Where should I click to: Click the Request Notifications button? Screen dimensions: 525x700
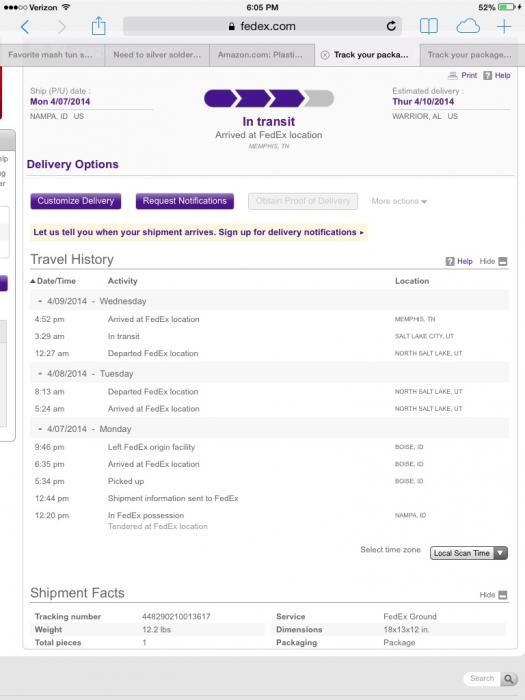[184, 201]
